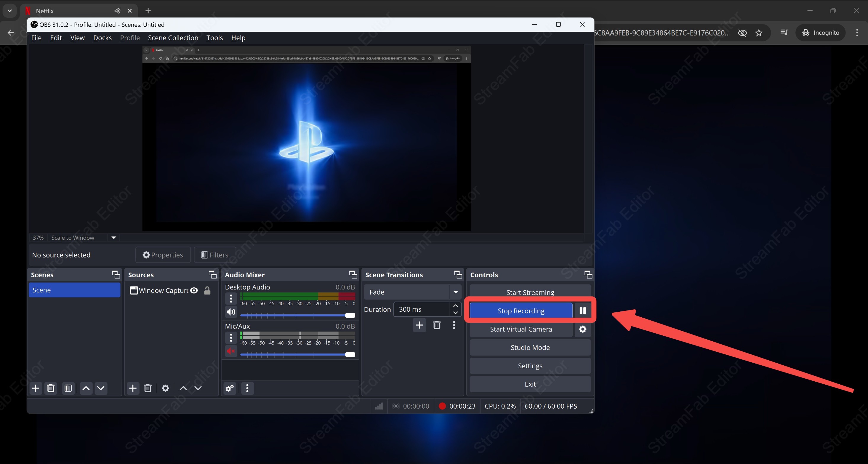The height and width of the screenshot is (464, 868).
Task: Open the Scene Collection menu
Action: [x=173, y=38]
